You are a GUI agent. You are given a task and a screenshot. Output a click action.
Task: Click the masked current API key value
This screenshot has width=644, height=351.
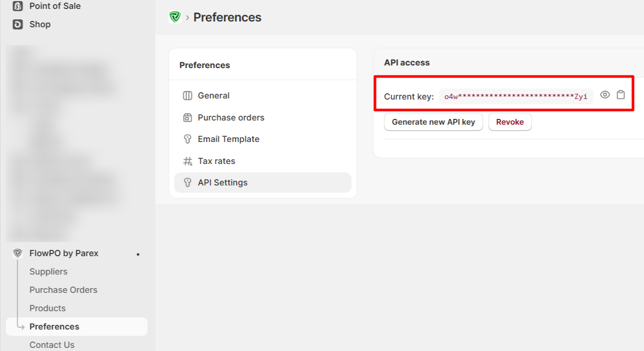click(x=516, y=96)
